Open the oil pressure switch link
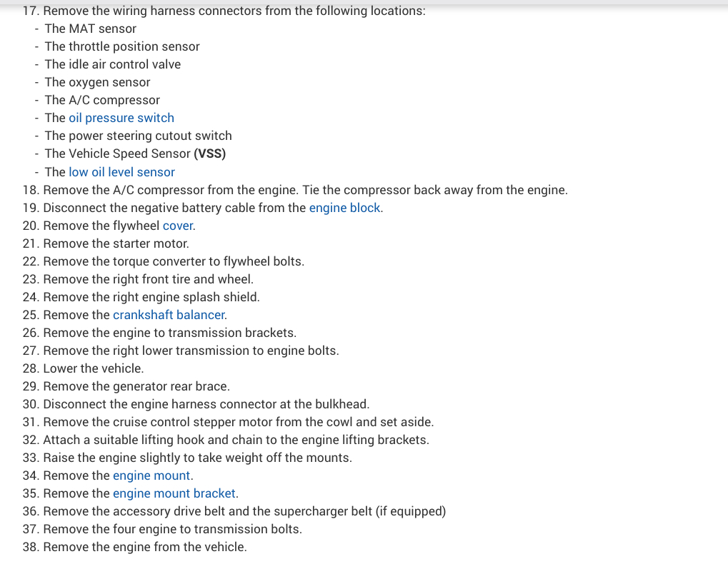This screenshot has width=728, height=564. click(x=121, y=118)
